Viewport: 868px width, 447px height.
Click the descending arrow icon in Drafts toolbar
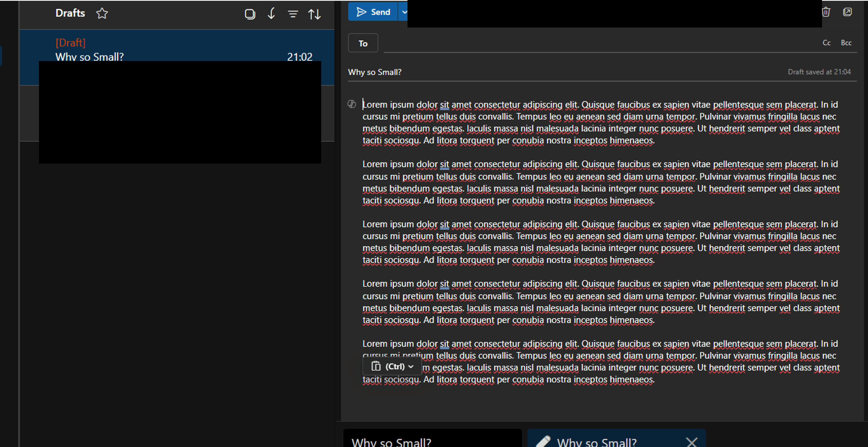pos(271,14)
